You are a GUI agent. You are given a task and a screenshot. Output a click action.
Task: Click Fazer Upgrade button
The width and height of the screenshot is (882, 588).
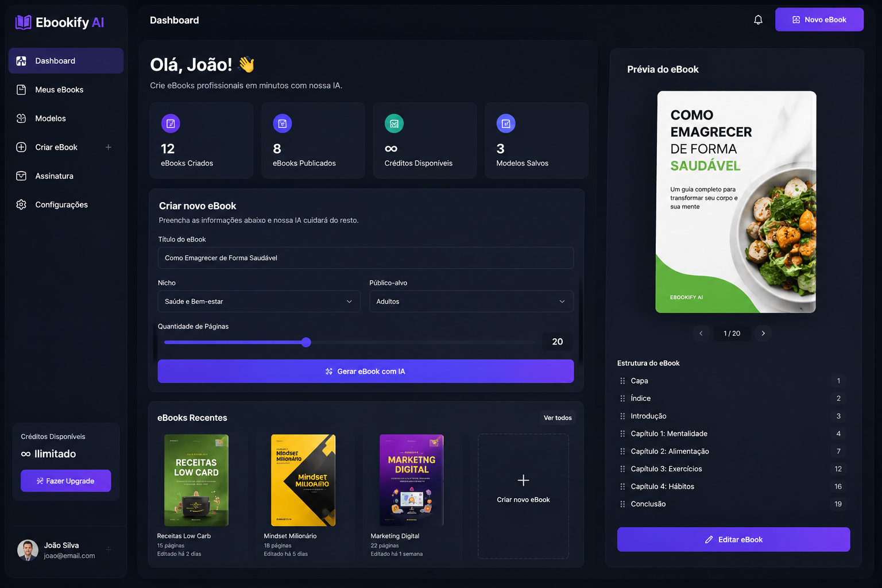tap(66, 481)
